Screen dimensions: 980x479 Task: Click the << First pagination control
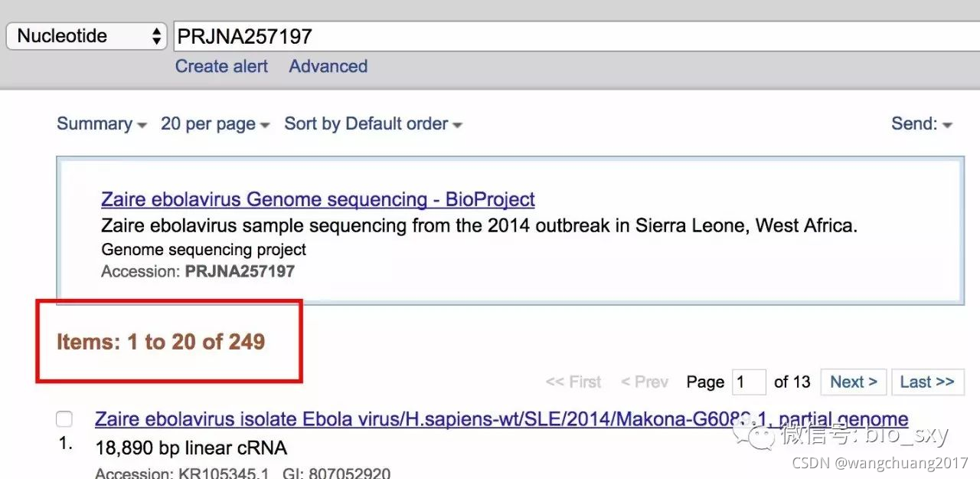tap(573, 382)
